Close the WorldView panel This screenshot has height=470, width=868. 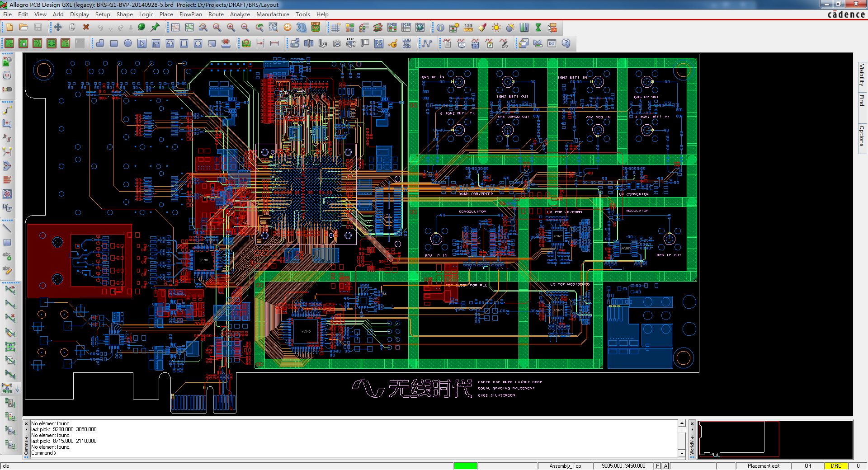pyautogui.click(x=692, y=423)
